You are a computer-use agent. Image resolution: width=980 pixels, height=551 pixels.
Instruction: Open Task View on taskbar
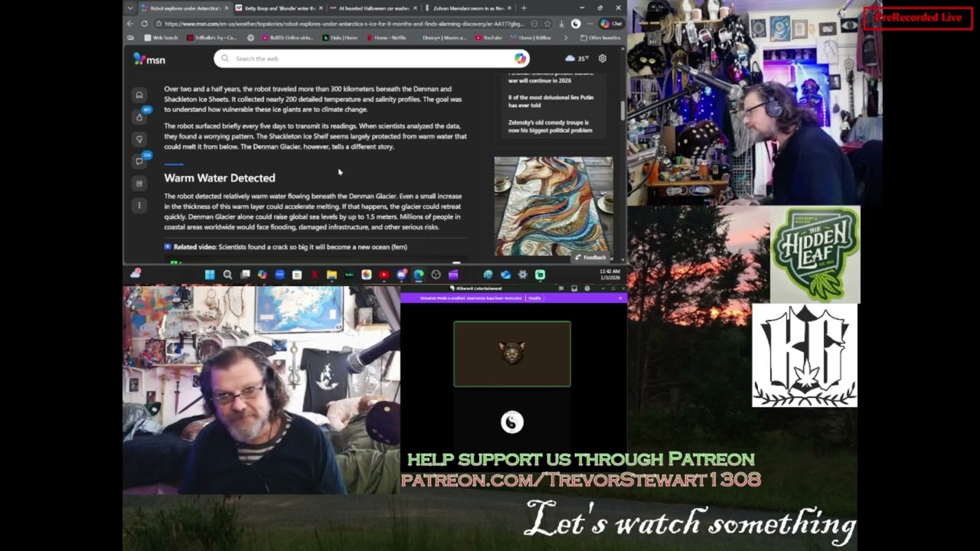[245, 275]
